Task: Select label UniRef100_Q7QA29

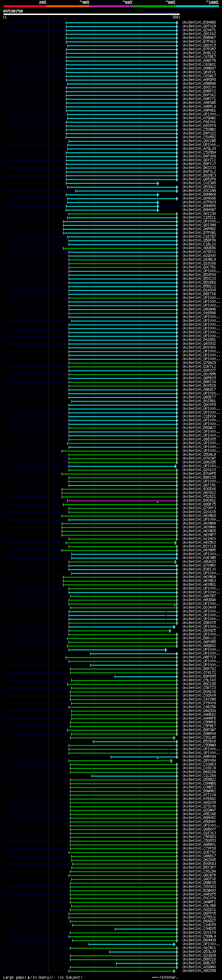Action: (199, 363)
